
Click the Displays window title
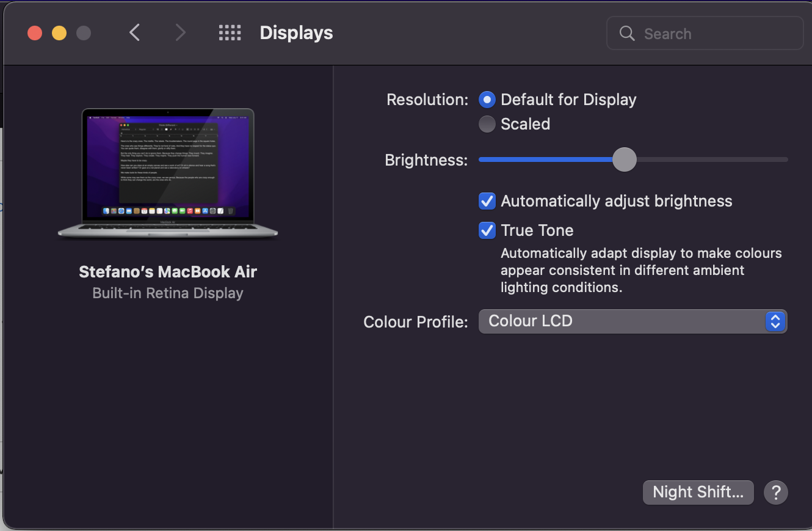pos(296,33)
